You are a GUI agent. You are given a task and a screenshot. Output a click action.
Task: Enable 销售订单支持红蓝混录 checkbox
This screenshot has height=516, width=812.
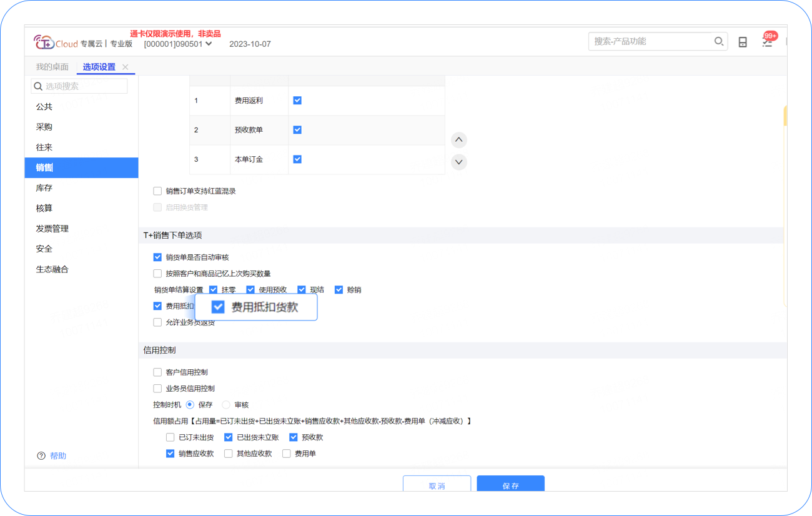(157, 191)
